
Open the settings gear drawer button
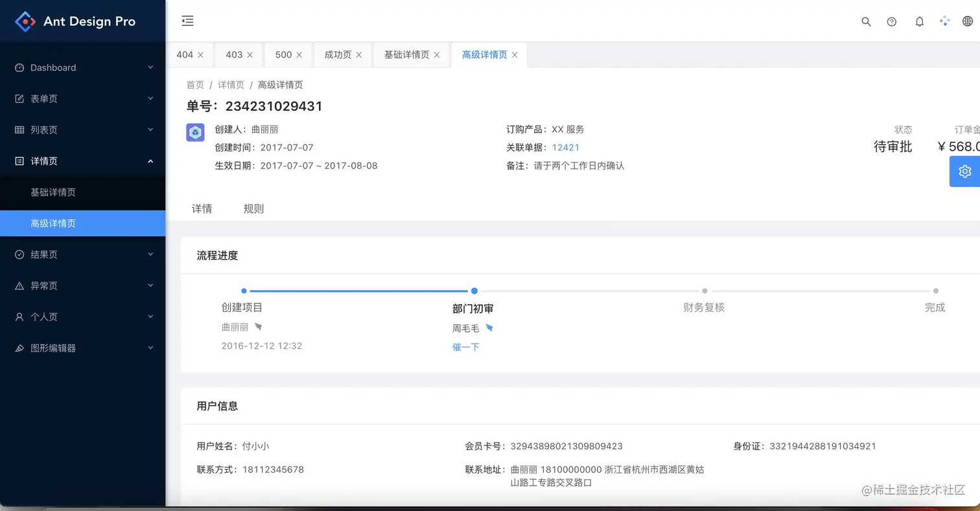964,171
